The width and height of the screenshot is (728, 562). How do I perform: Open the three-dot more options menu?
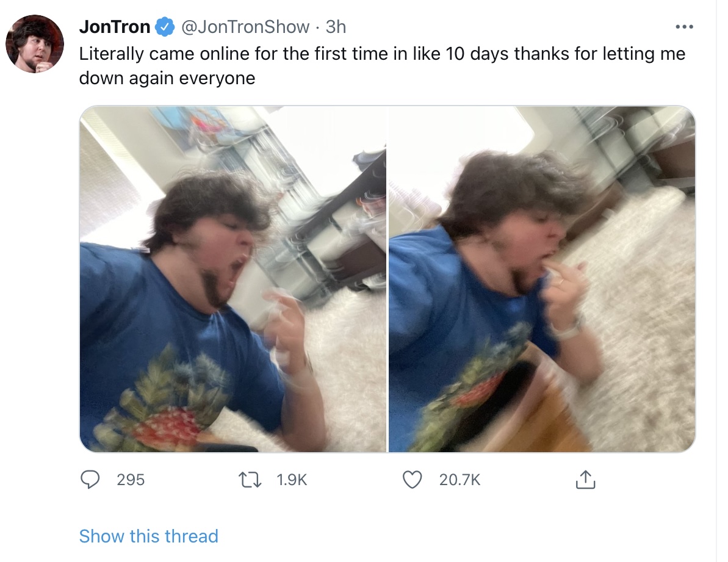684,27
